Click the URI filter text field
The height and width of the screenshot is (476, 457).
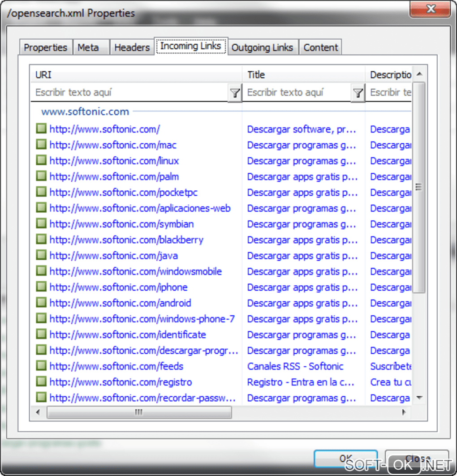click(129, 92)
